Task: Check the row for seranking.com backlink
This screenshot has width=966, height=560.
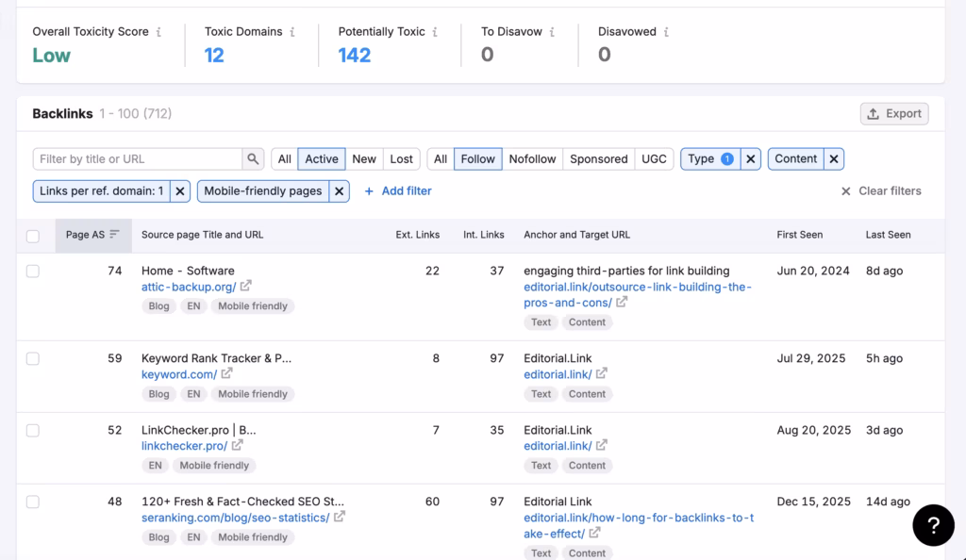Action: click(x=33, y=502)
